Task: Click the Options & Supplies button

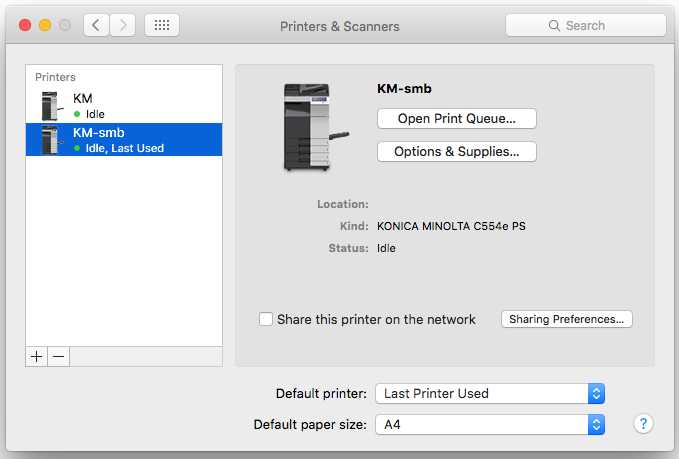Action: [x=456, y=152]
